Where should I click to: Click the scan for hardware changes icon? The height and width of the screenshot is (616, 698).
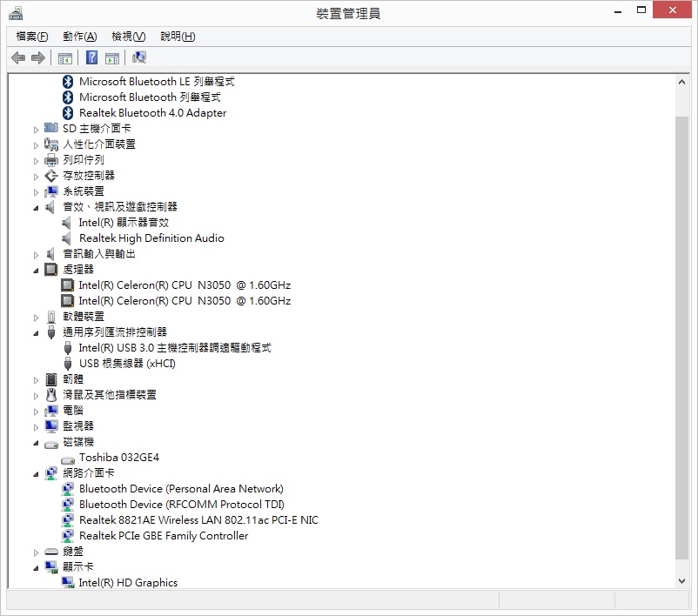(139, 57)
